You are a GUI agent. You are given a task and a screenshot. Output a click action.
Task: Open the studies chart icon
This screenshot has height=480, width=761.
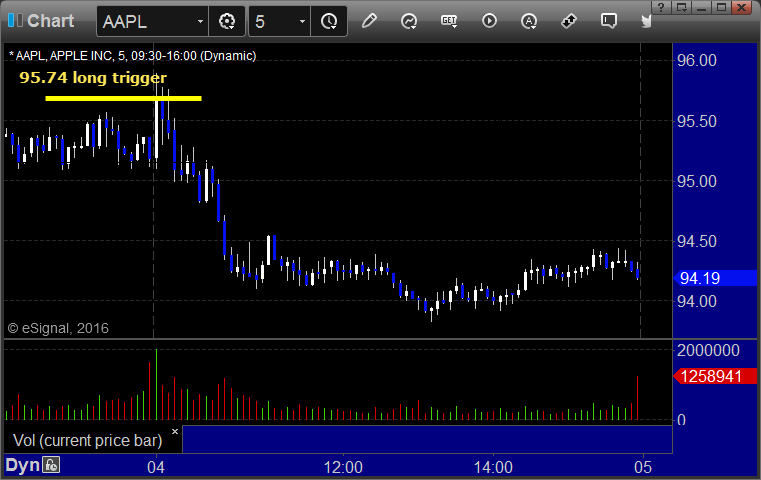[x=409, y=21]
